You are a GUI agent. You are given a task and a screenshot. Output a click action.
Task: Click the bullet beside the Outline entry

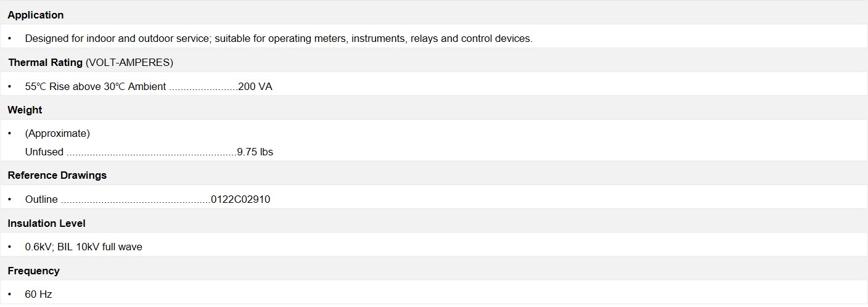10,199
